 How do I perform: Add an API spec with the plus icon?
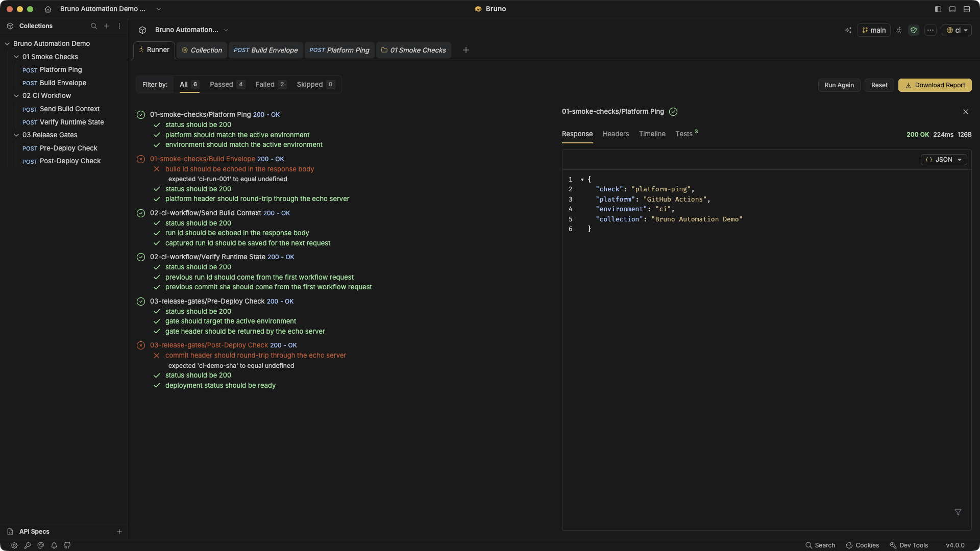[119, 532]
